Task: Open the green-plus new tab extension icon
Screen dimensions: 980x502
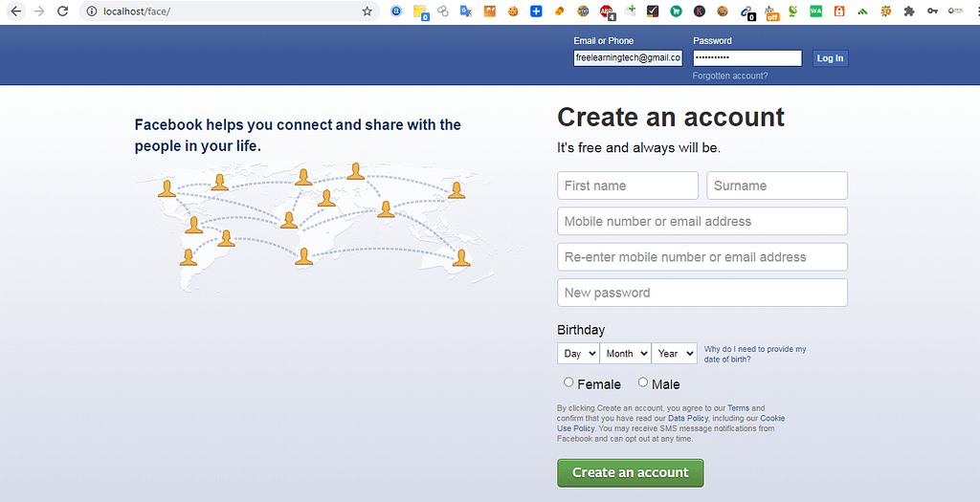Action: 630,11
